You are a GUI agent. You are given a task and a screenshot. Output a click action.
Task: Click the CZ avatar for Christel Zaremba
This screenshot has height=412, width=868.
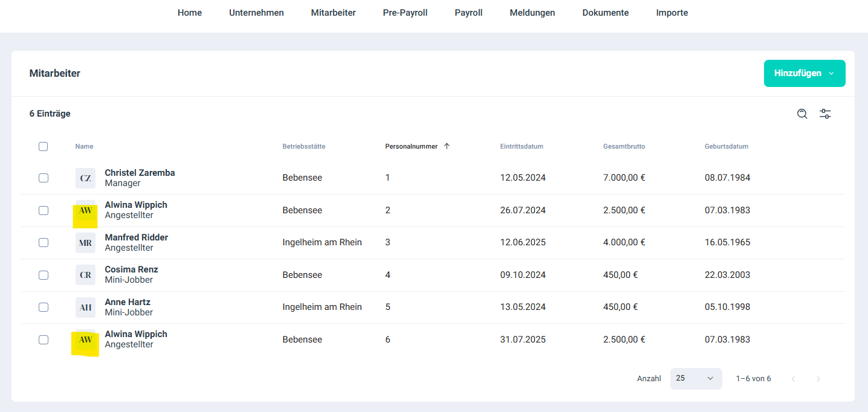pos(85,178)
